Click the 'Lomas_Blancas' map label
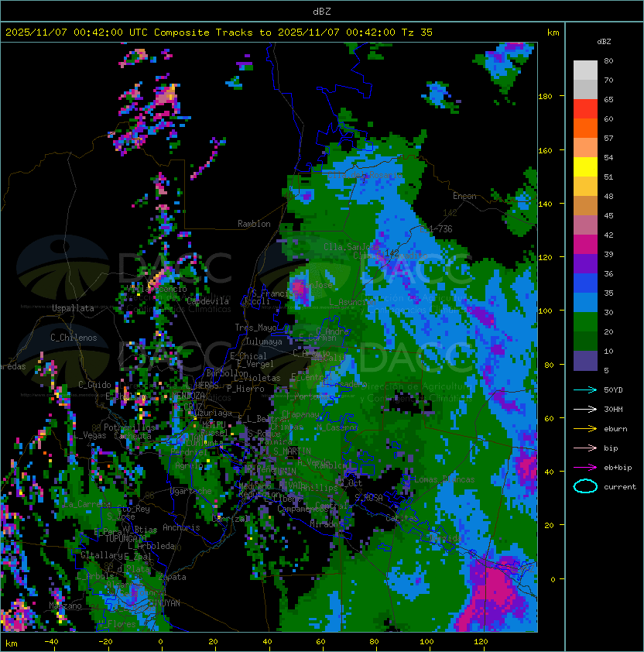Viewport: 644px width, 652px height. (444, 479)
